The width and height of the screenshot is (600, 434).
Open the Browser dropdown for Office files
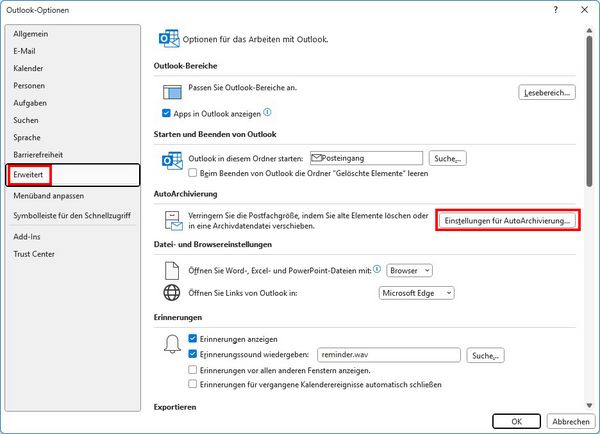click(x=409, y=271)
